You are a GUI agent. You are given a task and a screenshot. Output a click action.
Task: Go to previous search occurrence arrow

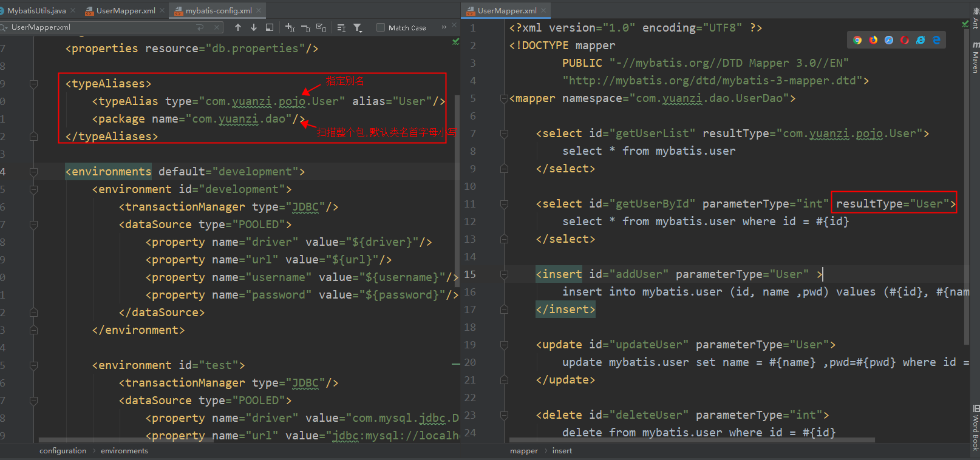pos(238,27)
